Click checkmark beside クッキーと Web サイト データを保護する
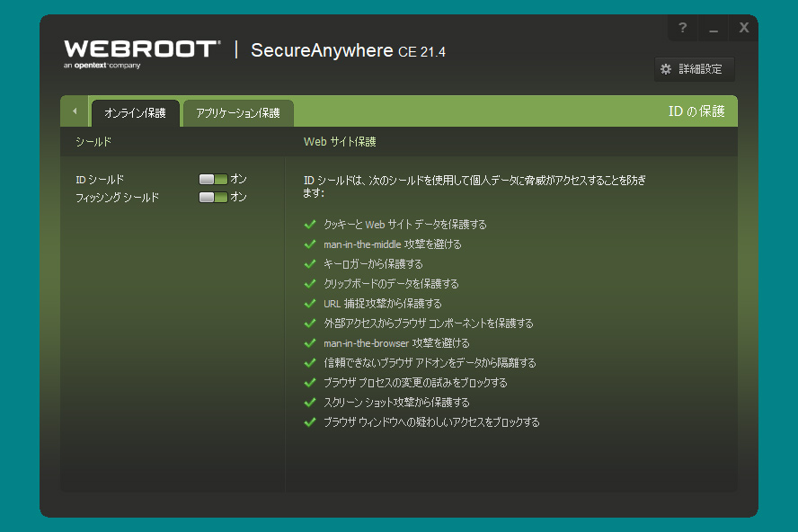This screenshot has height=532, width=798. point(311,225)
